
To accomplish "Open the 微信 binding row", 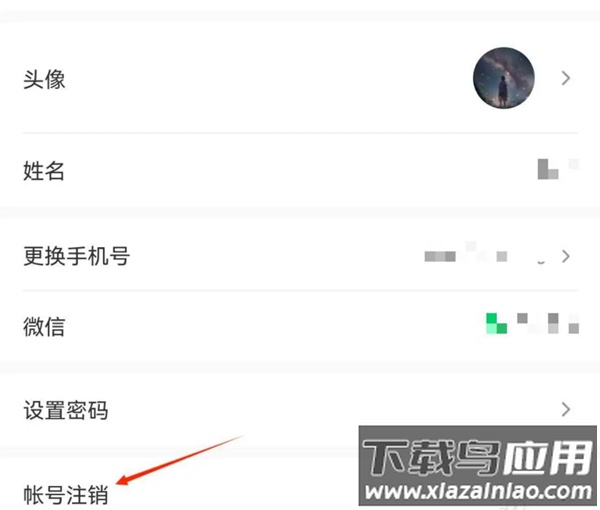I will (300, 326).
